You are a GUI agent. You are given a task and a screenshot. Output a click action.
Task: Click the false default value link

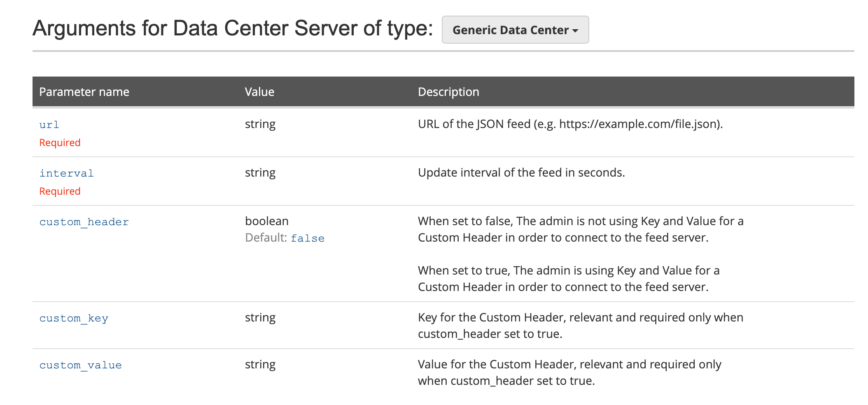(x=308, y=238)
